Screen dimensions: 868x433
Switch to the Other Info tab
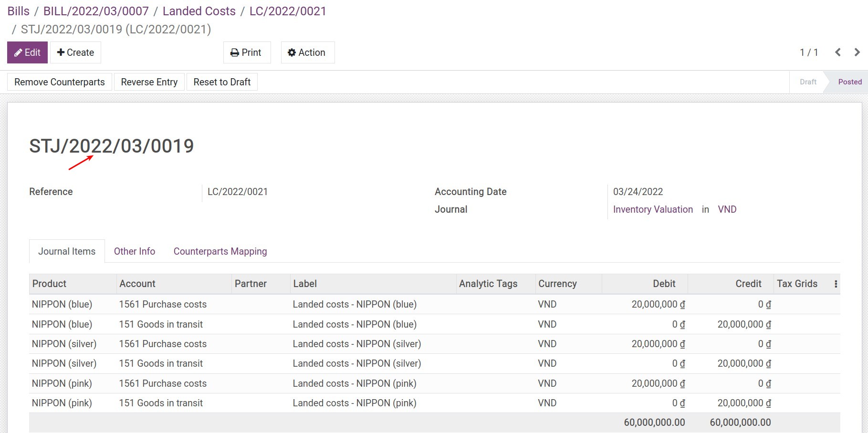point(135,251)
